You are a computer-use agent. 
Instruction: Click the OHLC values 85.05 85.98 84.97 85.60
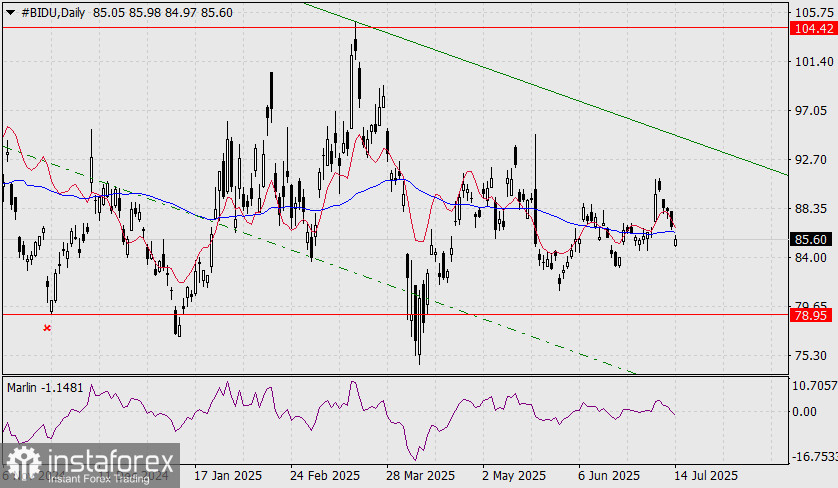point(162,13)
